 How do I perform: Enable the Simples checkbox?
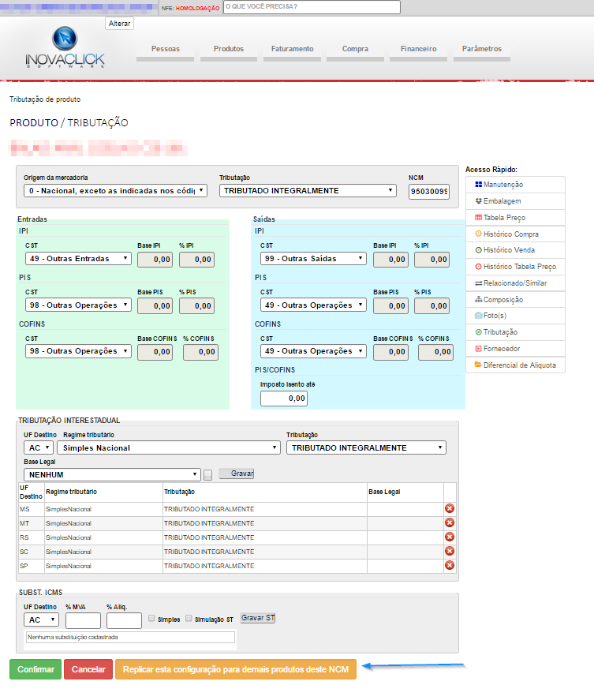[x=152, y=620]
